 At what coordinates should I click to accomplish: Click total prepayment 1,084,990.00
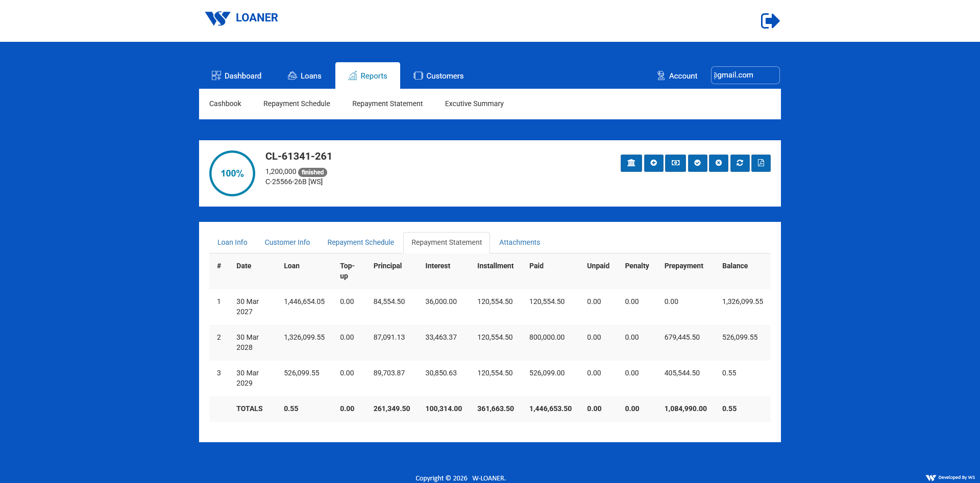point(685,409)
